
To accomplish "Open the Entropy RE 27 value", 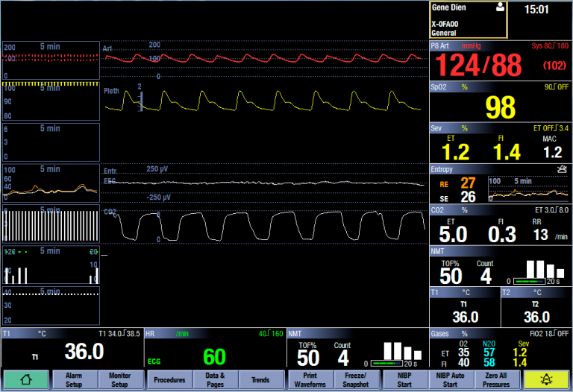I will pyautogui.click(x=468, y=183).
